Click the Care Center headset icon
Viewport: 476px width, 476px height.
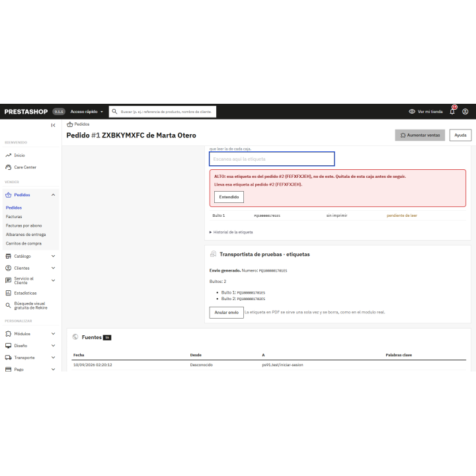[9, 167]
